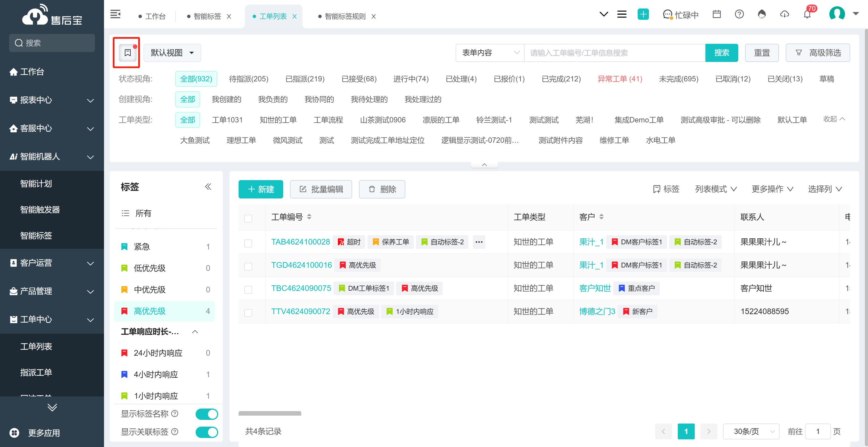Open 智能触发器 in sidebar
868x447 pixels.
point(40,210)
